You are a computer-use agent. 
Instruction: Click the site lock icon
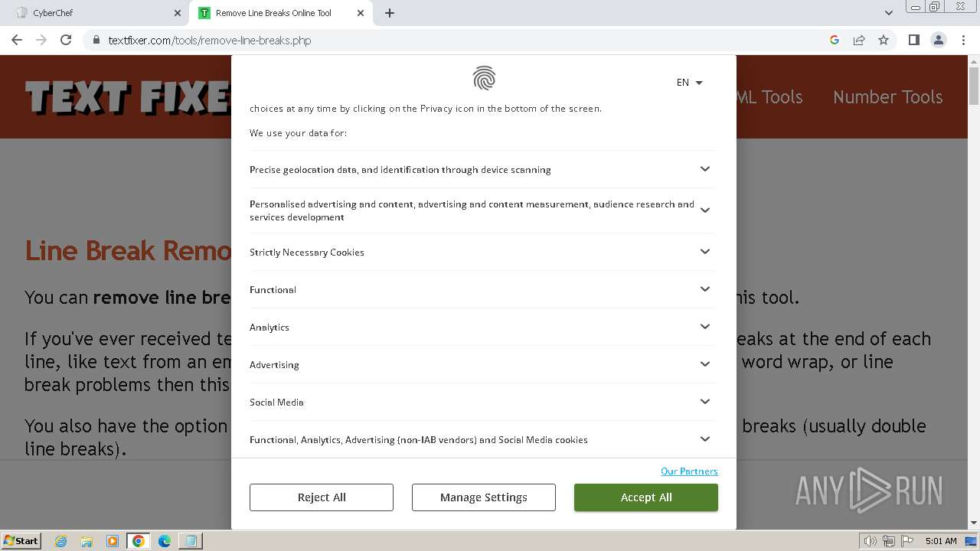pos(96,41)
